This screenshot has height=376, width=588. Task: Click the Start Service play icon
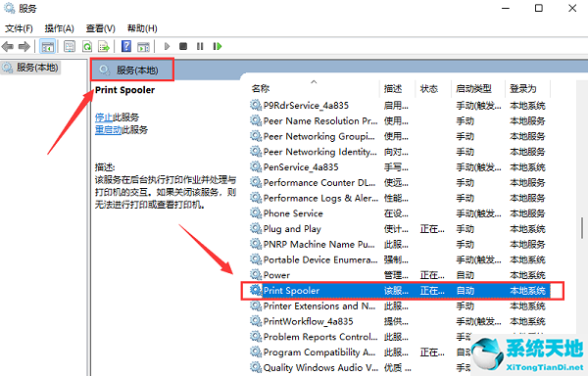pyautogui.click(x=167, y=46)
